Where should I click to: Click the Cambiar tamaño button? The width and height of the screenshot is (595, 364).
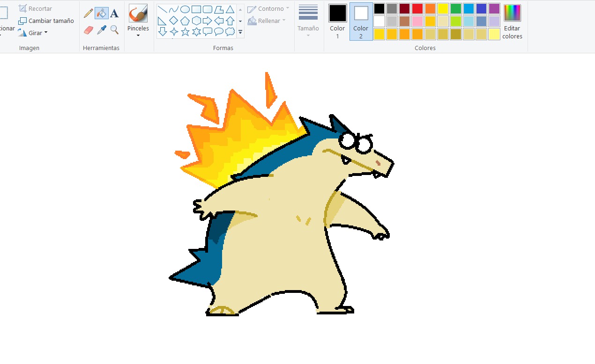point(46,21)
